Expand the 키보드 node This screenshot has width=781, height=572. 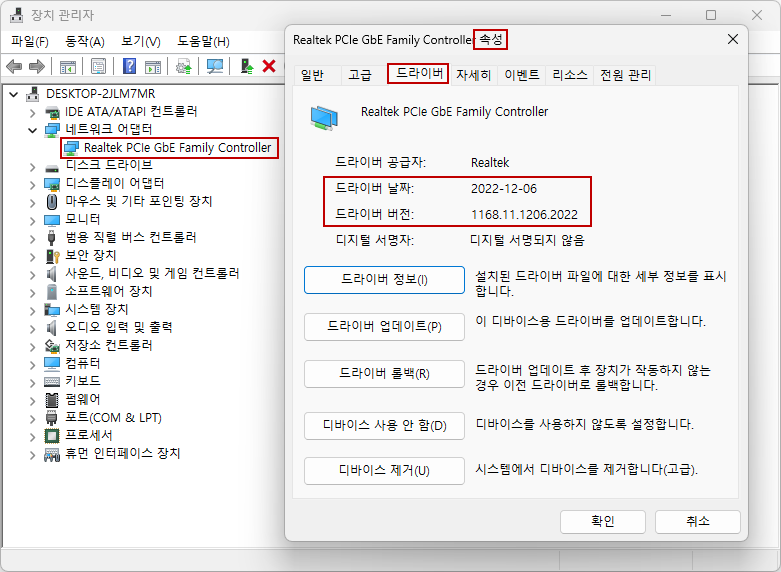tap(32, 383)
